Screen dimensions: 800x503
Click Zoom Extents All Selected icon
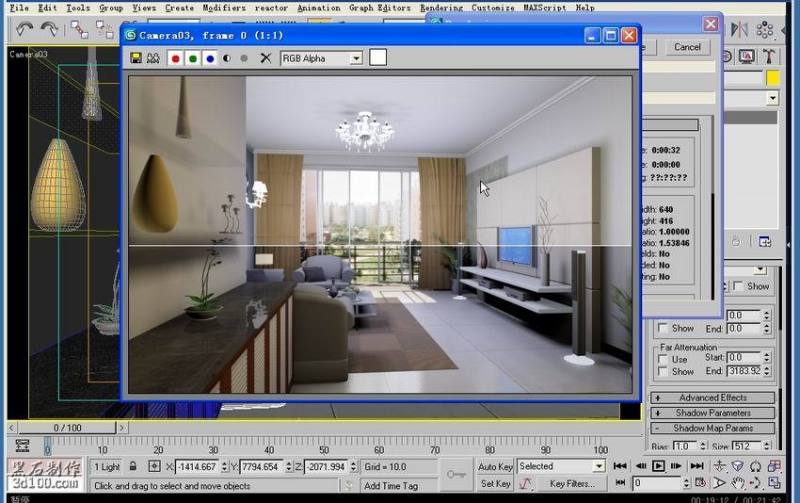coord(774,466)
